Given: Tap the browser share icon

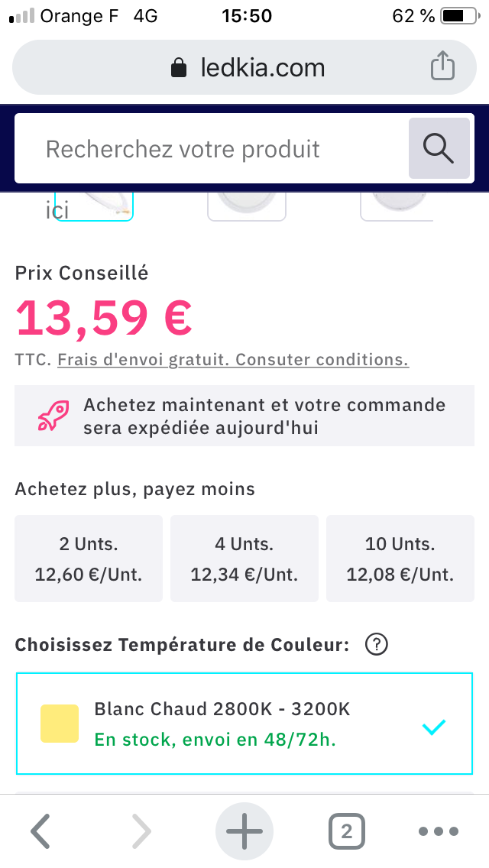Looking at the screenshot, I should (x=442, y=66).
